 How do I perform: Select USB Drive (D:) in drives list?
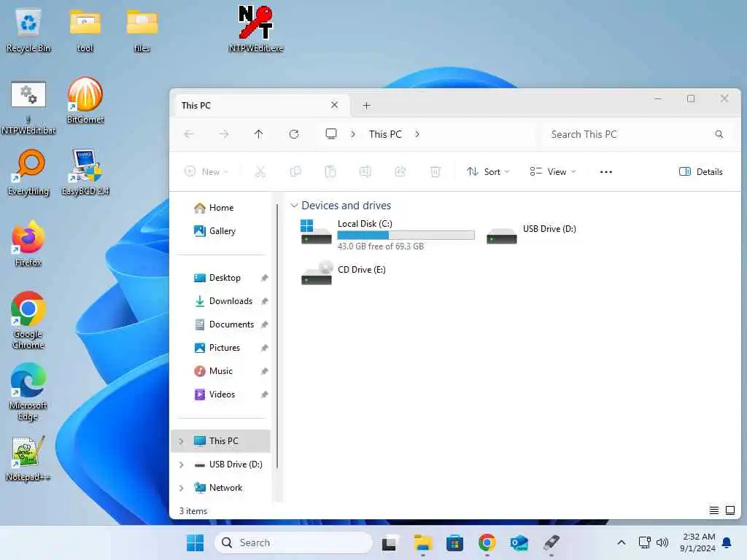point(532,234)
